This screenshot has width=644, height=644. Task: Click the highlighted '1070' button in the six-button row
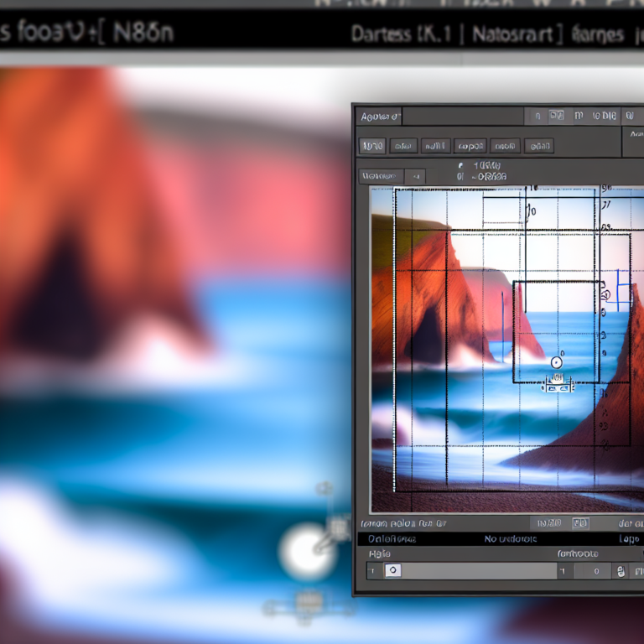372,146
